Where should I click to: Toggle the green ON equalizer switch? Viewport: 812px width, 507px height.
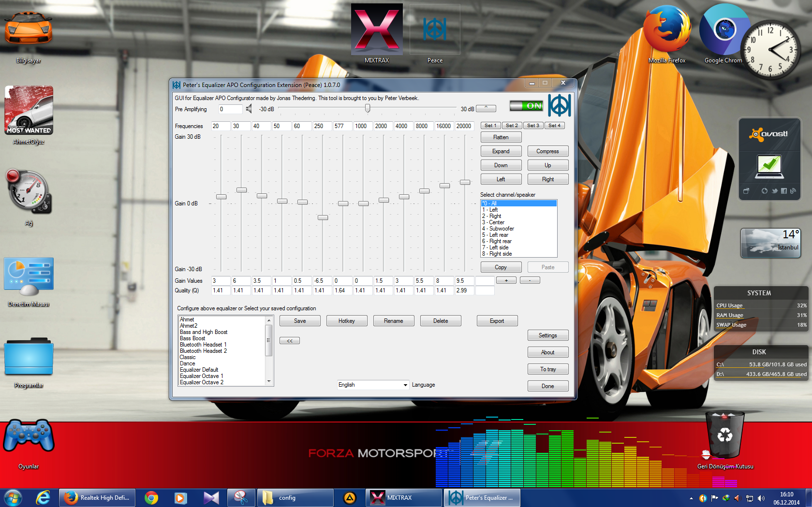(x=526, y=106)
